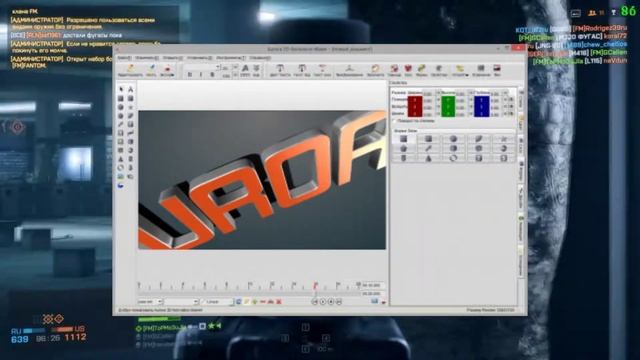
Task: Pick the star shape tool in left toolbox
Action: tap(131, 107)
